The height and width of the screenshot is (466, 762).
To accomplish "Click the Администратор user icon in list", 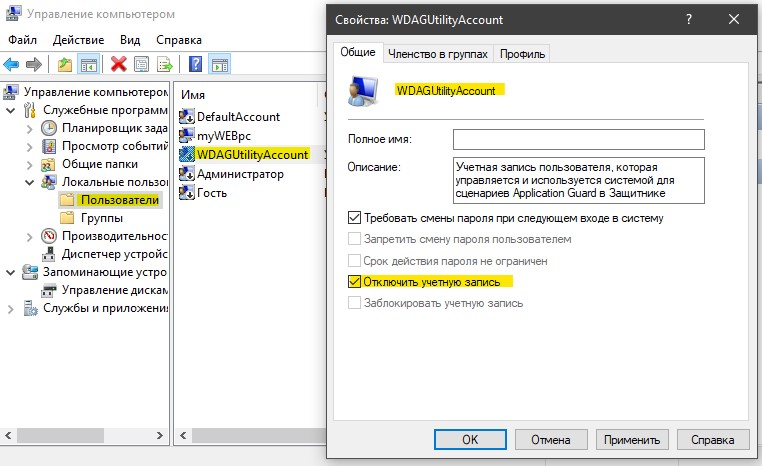I will pyautogui.click(x=187, y=173).
